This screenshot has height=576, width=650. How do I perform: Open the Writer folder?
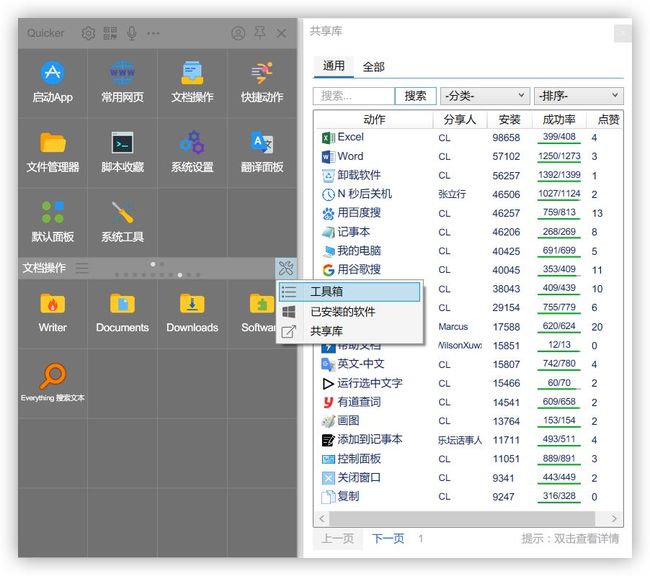pyautogui.click(x=53, y=313)
